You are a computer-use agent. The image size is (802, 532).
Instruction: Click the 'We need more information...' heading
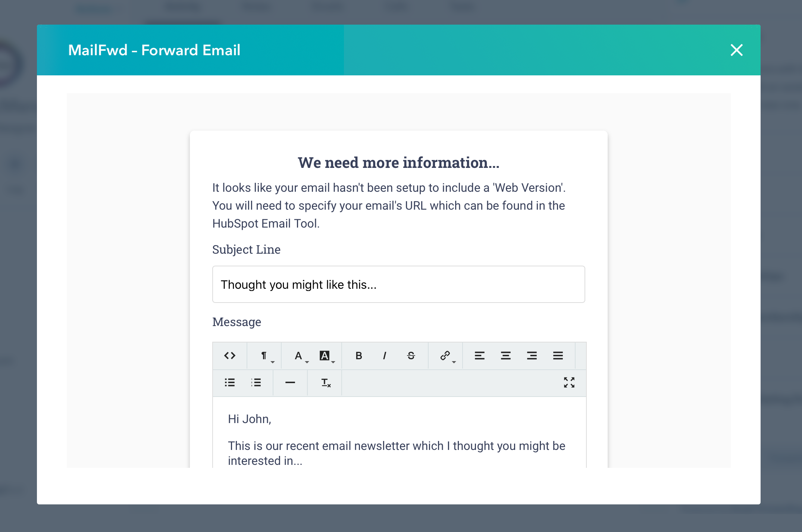pyautogui.click(x=399, y=163)
